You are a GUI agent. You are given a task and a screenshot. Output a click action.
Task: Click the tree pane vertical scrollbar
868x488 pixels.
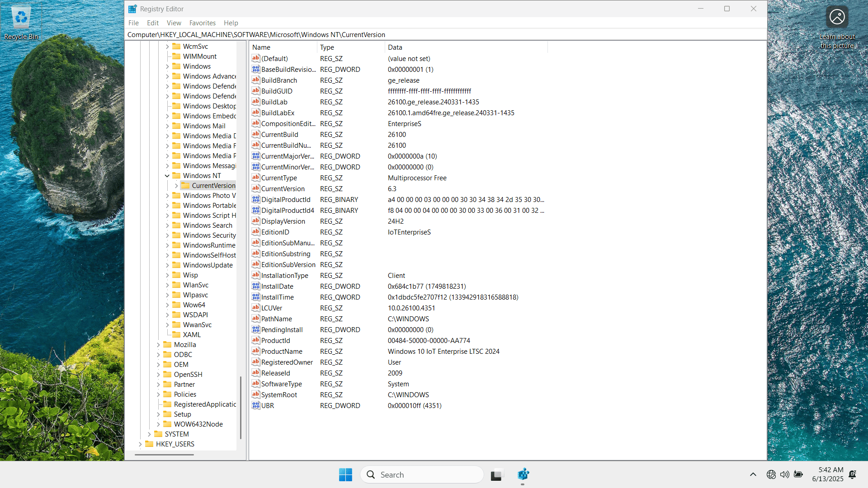pyautogui.click(x=241, y=407)
